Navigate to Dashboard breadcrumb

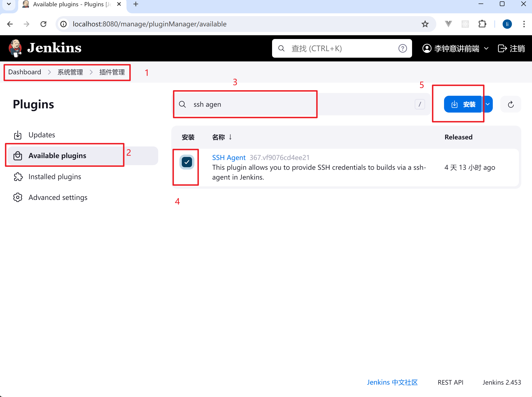pyautogui.click(x=24, y=72)
